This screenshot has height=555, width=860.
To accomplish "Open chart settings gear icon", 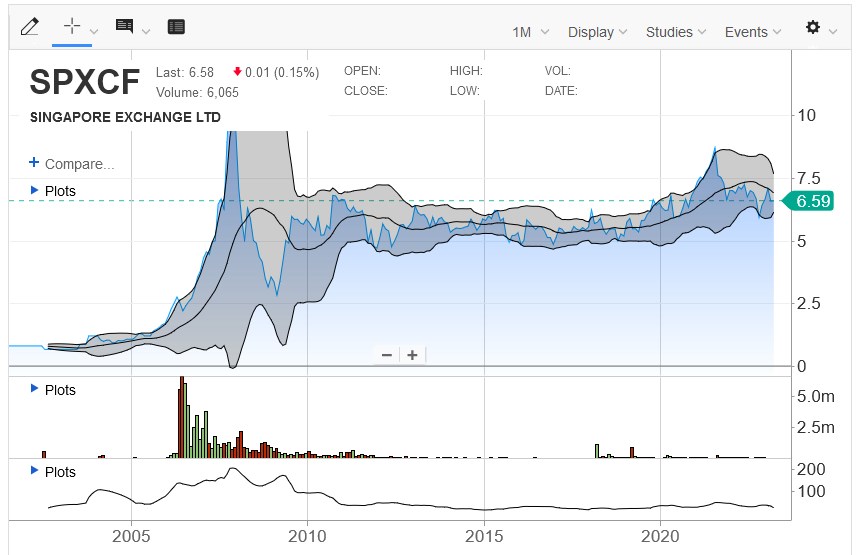I will coord(813,27).
